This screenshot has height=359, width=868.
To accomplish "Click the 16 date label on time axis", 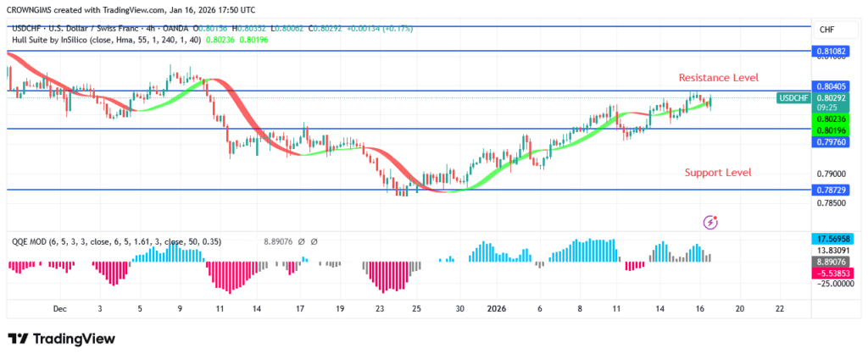I will tap(699, 309).
